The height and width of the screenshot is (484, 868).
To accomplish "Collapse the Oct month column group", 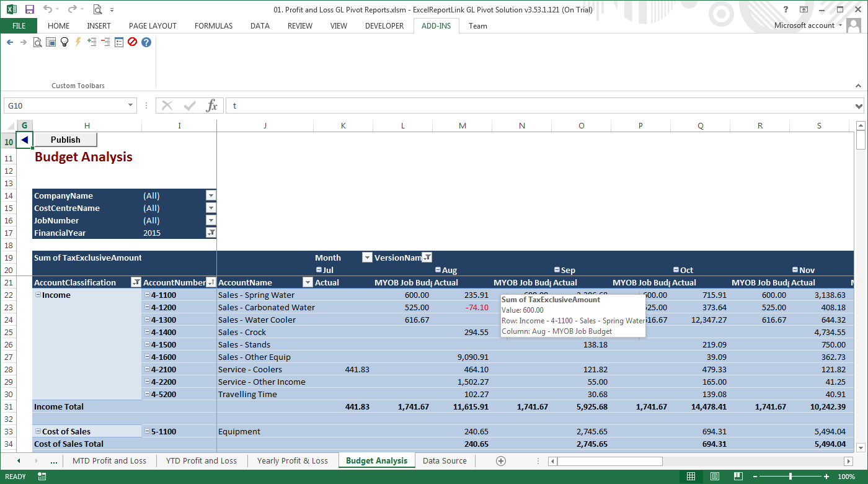I will coord(676,270).
